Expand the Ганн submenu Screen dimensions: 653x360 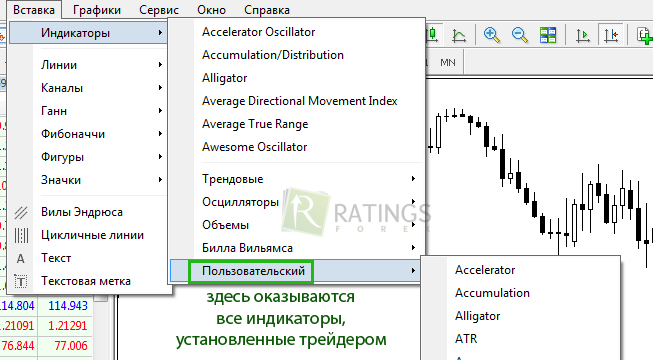88,111
